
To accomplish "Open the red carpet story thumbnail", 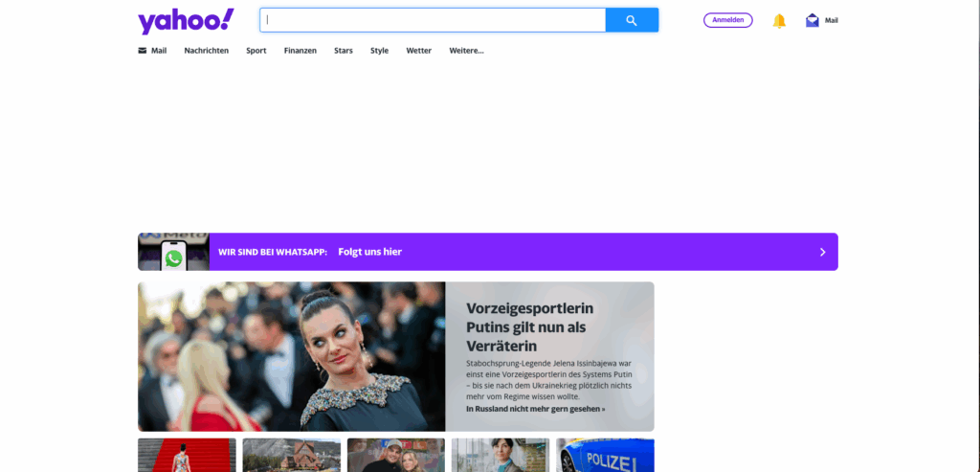I will pyautogui.click(x=187, y=455).
